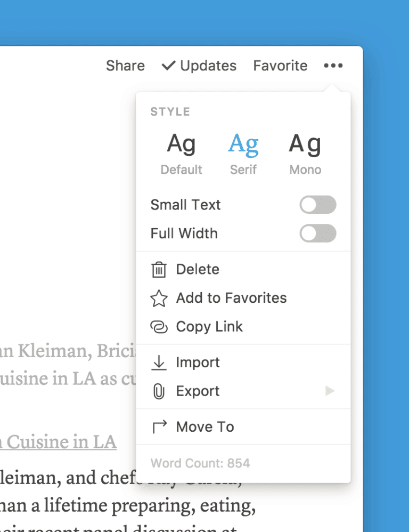Expand the Export submenu arrow
This screenshot has width=409, height=532.
329,391
